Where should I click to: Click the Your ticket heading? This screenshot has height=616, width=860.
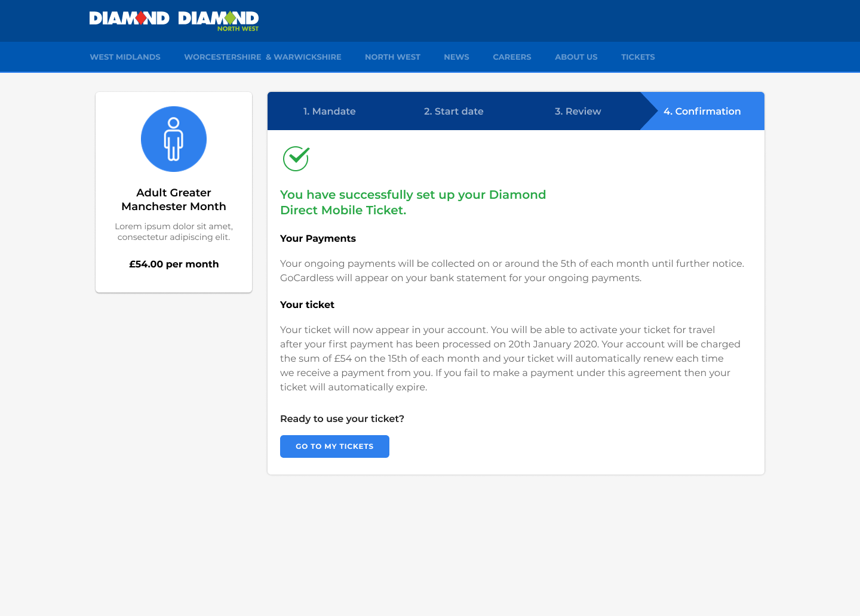307,304
